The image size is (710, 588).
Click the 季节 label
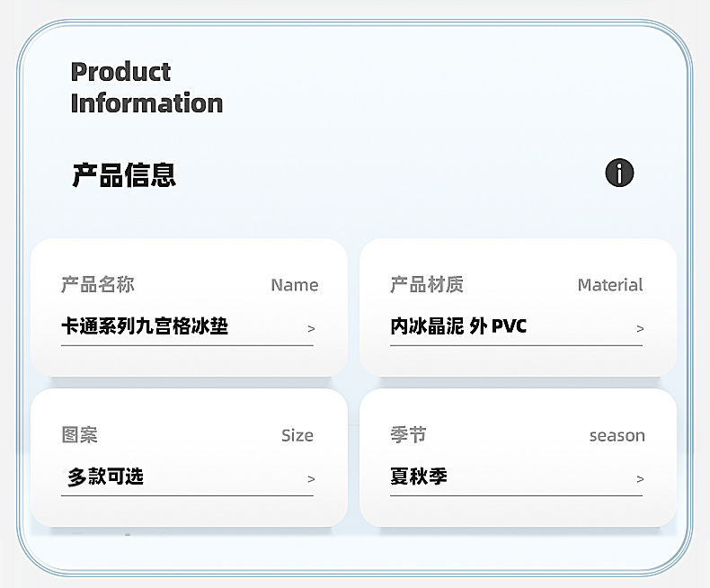(x=408, y=435)
